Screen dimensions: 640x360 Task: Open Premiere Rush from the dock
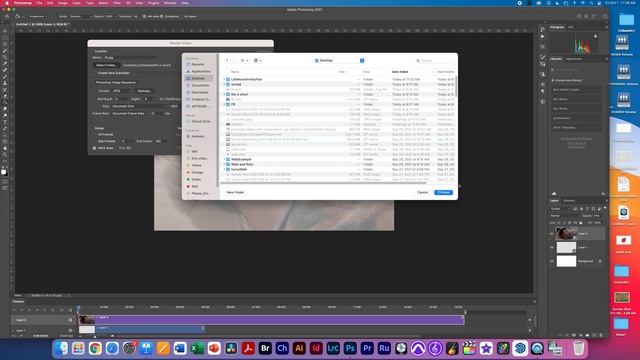coord(384,348)
